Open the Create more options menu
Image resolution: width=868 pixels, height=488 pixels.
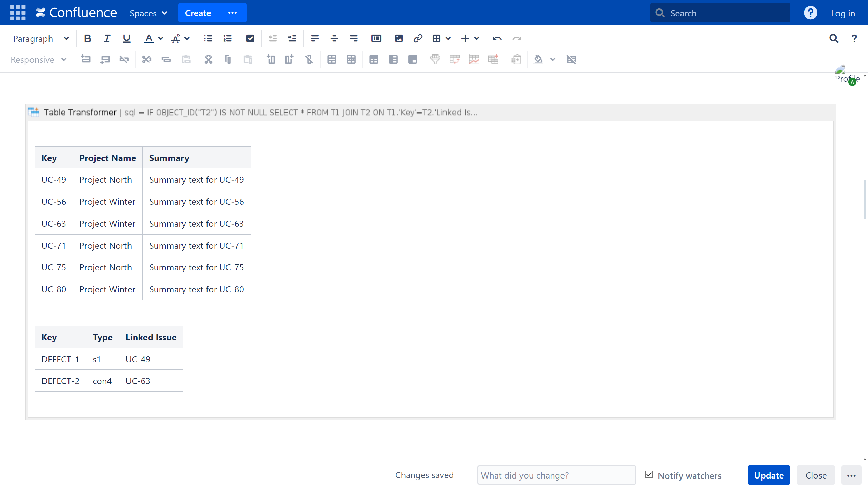point(232,13)
